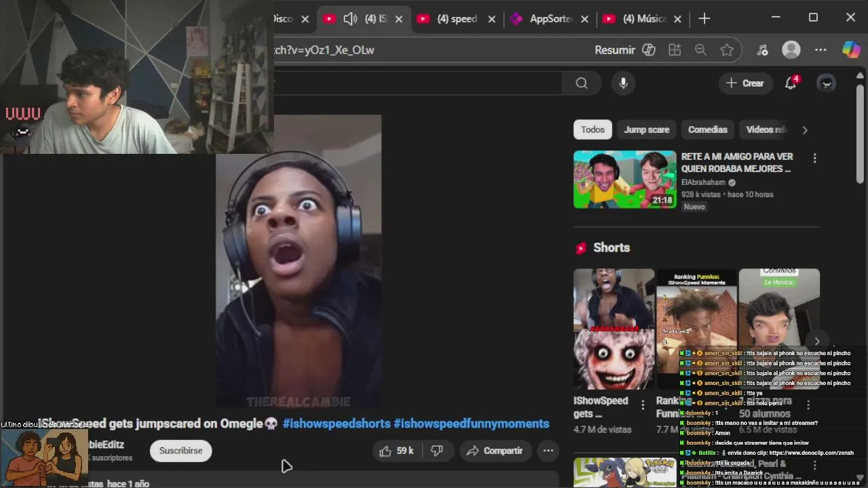Click the Compartir share button

pyautogui.click(x=494, y=451)
